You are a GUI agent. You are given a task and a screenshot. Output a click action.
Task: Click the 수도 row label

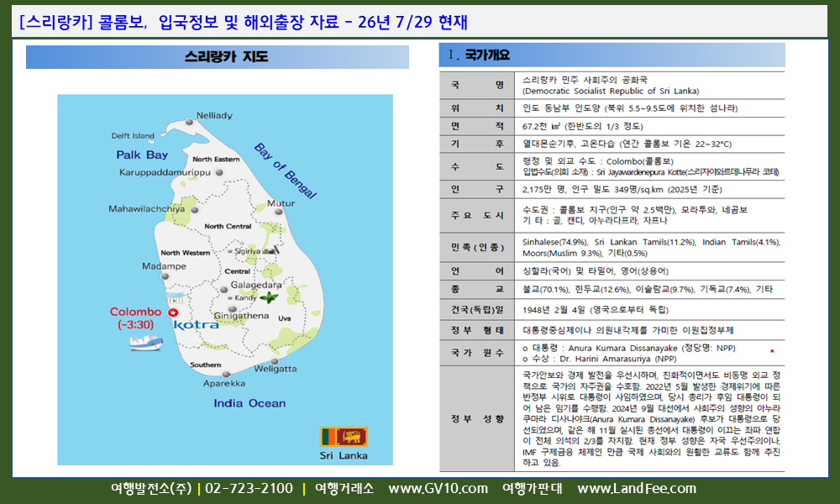[477, 166]
